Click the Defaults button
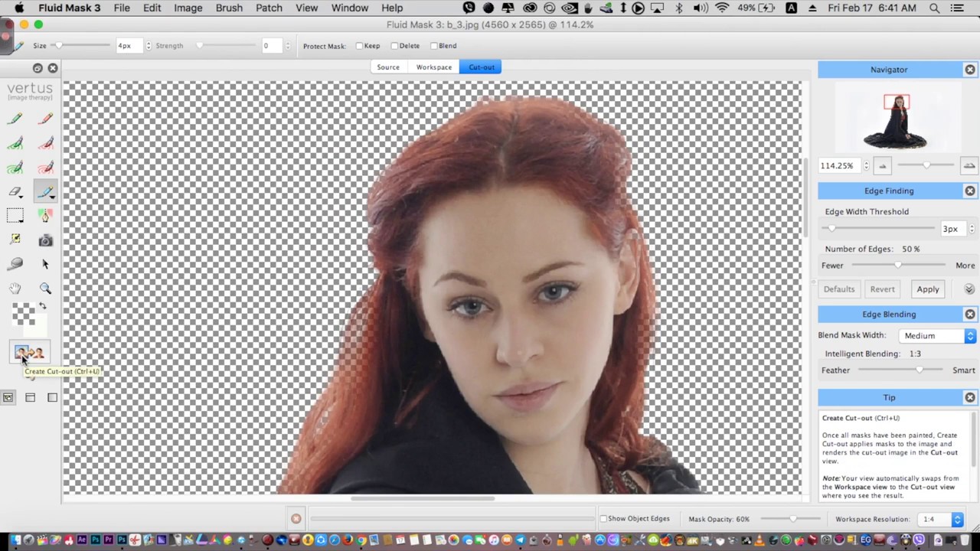Viewport: 980px width, 551px height. (x=839, y=289)
